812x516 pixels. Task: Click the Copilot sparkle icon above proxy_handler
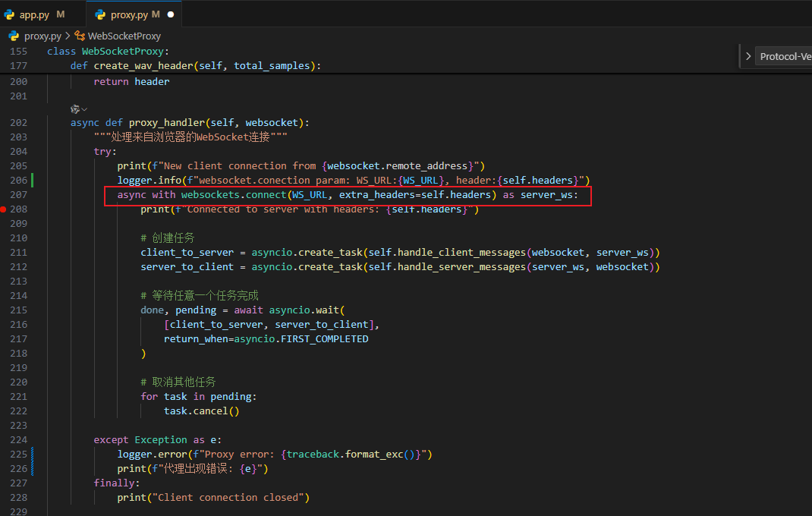[74, 109]
